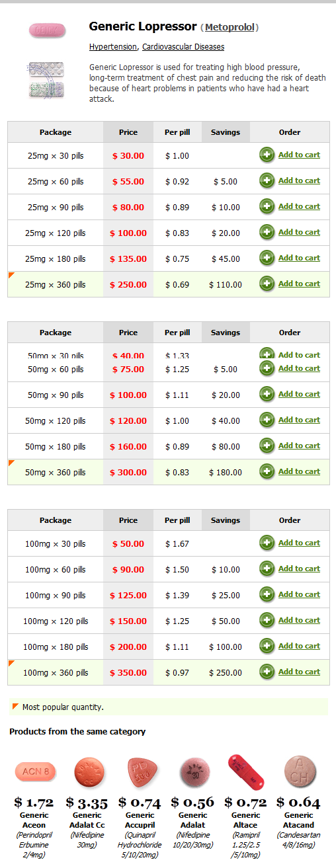
Task: Select the Generic Aceon pill image
Action: tap(35, 771)
